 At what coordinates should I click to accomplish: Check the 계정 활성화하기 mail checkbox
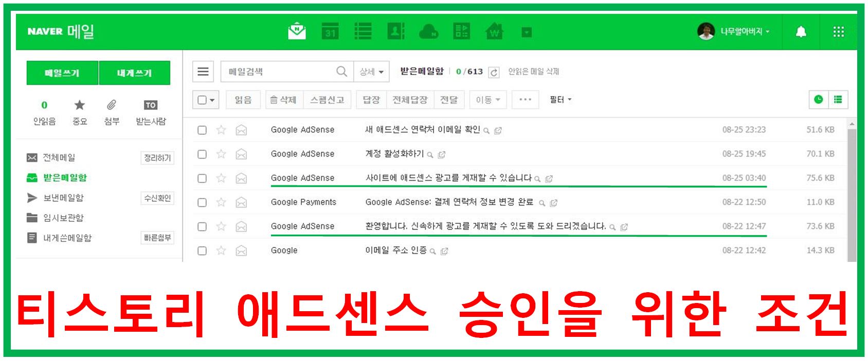click(202, 154)
